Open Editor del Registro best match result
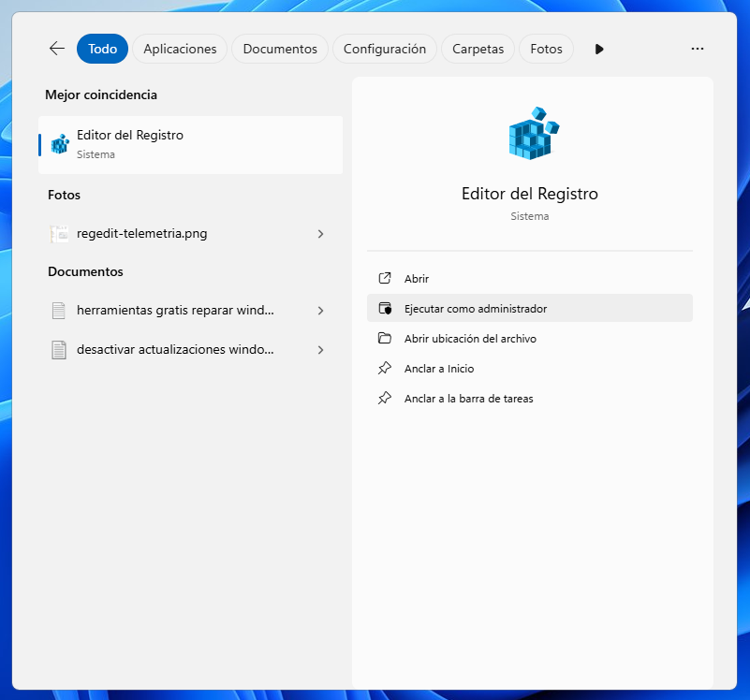750x700 pixels. tap(190, 144)
